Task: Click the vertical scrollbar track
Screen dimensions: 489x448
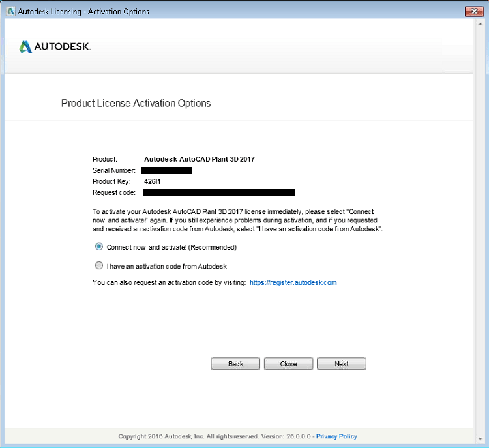Action: click(x=480, y=231)
